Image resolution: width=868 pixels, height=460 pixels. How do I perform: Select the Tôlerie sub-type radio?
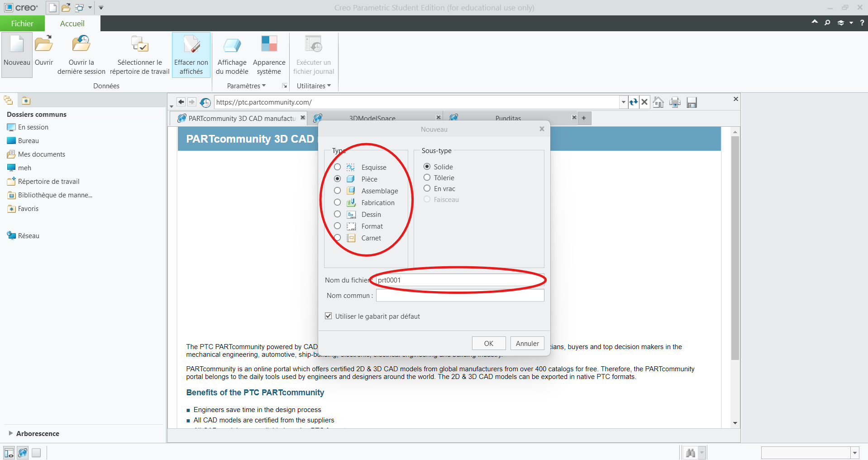tap(427, 177)
